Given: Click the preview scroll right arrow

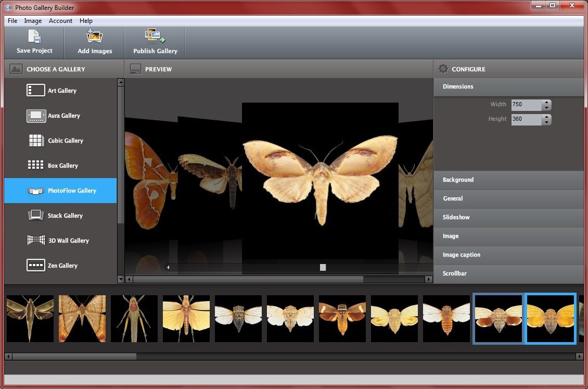Looking at the screenshot, I should click(429, 280).
